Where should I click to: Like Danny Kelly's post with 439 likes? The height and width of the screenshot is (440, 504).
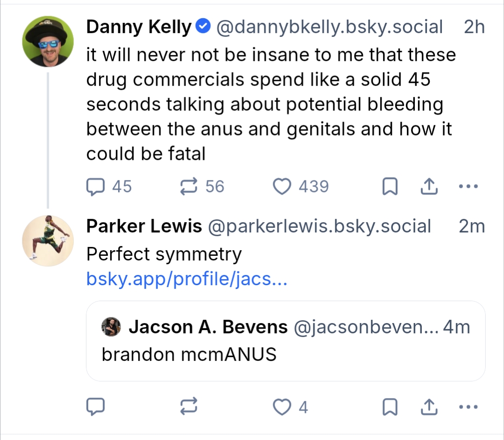point(282,187)
